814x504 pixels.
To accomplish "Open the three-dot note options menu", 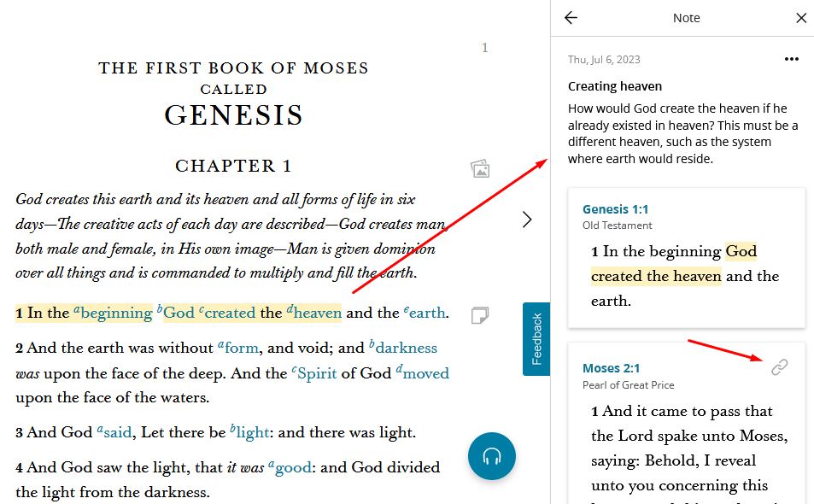I will point(792,59).
